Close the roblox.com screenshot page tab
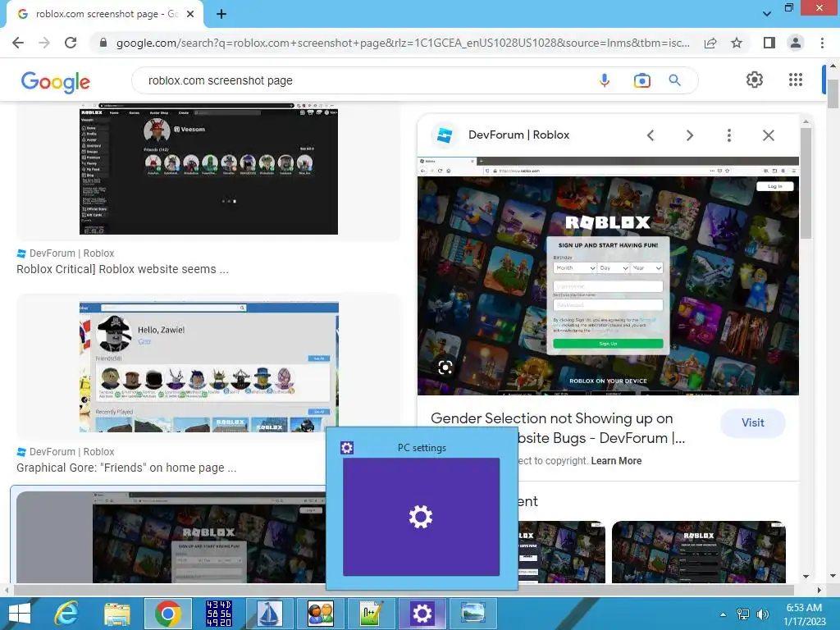 click(x=190, y=14)
